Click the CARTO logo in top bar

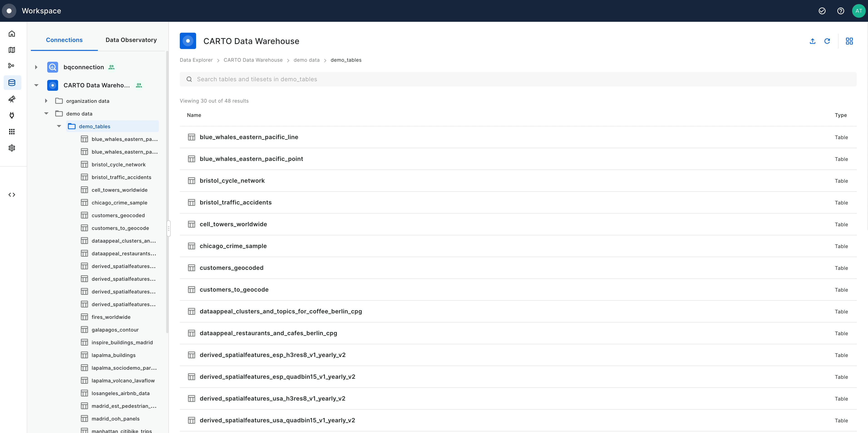click(9, 11)
